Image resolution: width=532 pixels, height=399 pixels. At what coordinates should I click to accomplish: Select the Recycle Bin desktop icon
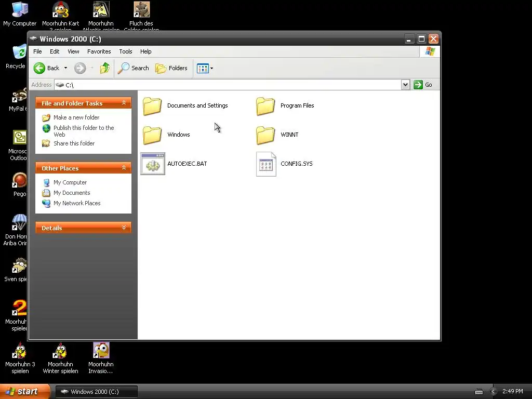[x=19, y=52]
